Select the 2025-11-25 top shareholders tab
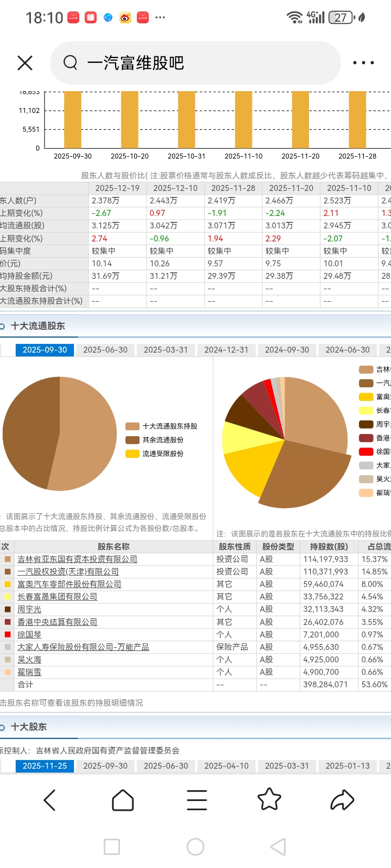Image resolution: width=391 pixels, height=868 pixels. pyautogui.click(x=45, y=766)
